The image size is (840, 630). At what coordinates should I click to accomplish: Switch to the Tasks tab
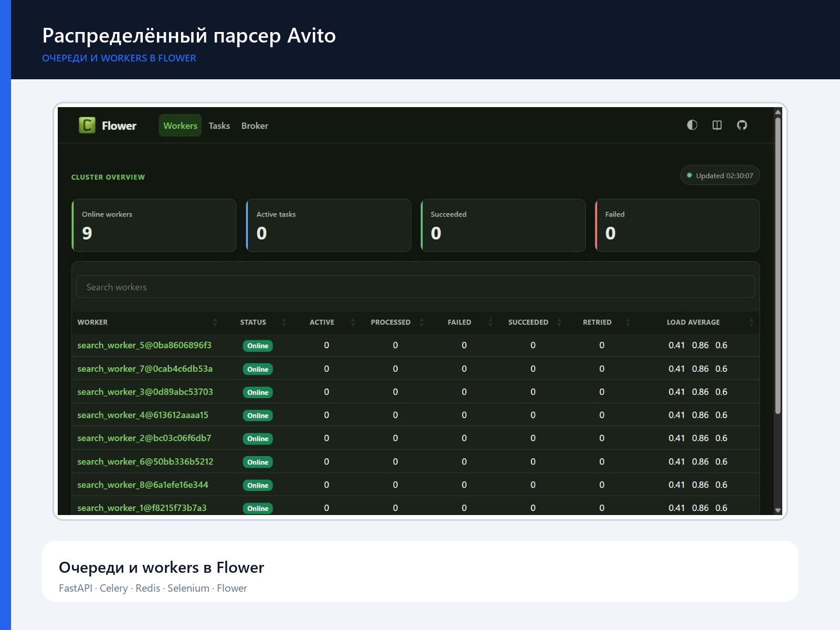pos(219,126)
